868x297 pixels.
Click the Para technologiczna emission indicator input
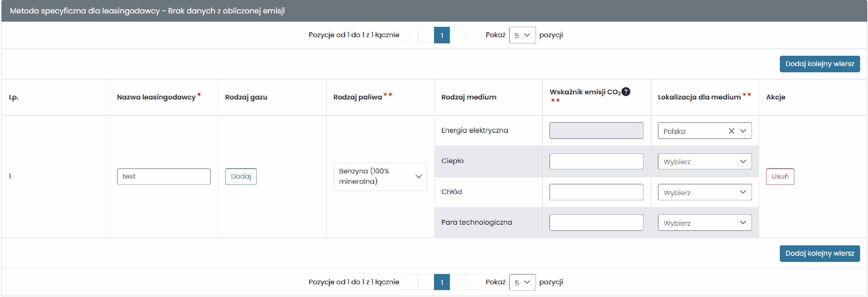tap(596, 223)
